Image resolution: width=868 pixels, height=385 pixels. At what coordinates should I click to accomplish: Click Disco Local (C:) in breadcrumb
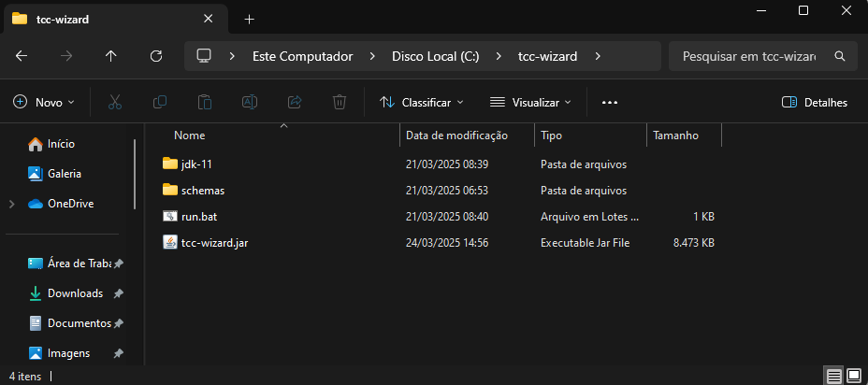point(435,56)
